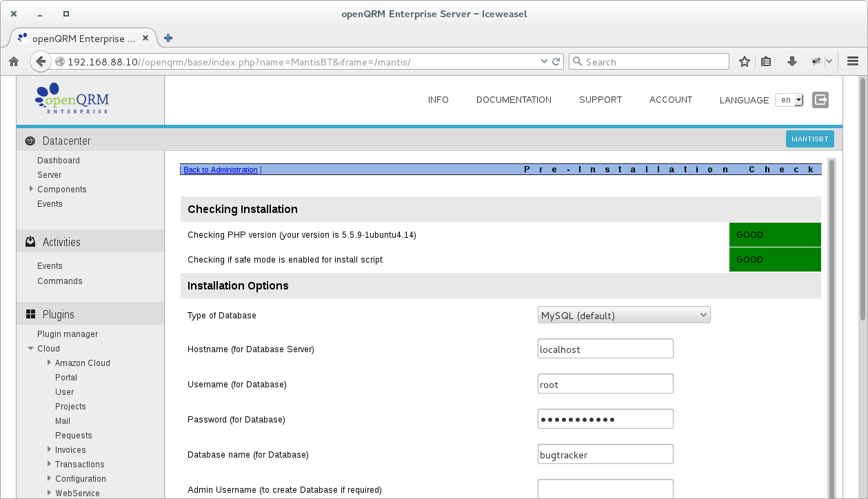Click the Checking Installation heading

pos(243,209)
